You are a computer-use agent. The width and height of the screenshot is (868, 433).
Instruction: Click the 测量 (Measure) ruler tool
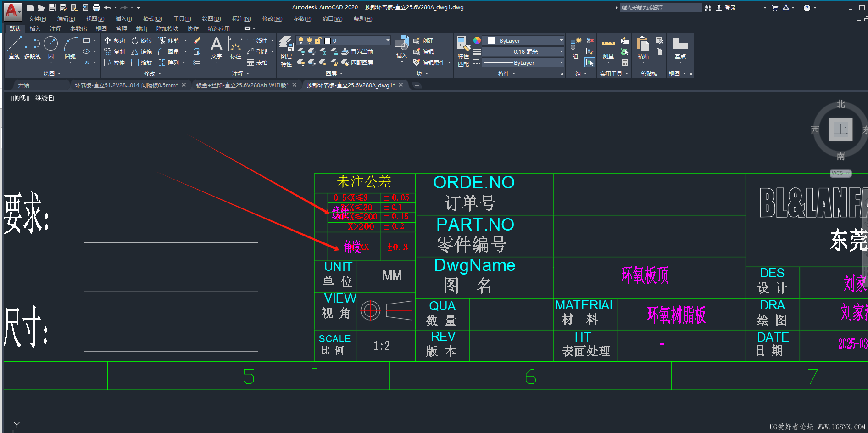point(608,48)
